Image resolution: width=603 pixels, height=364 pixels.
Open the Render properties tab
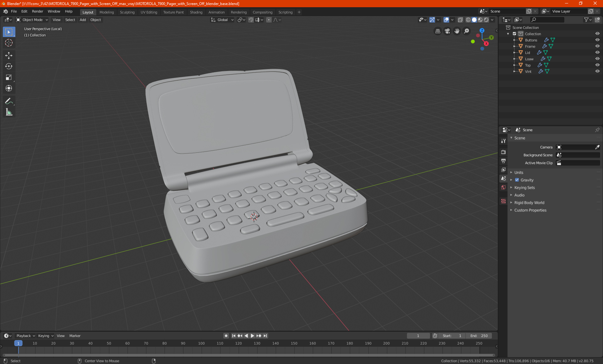click(503, 152)
